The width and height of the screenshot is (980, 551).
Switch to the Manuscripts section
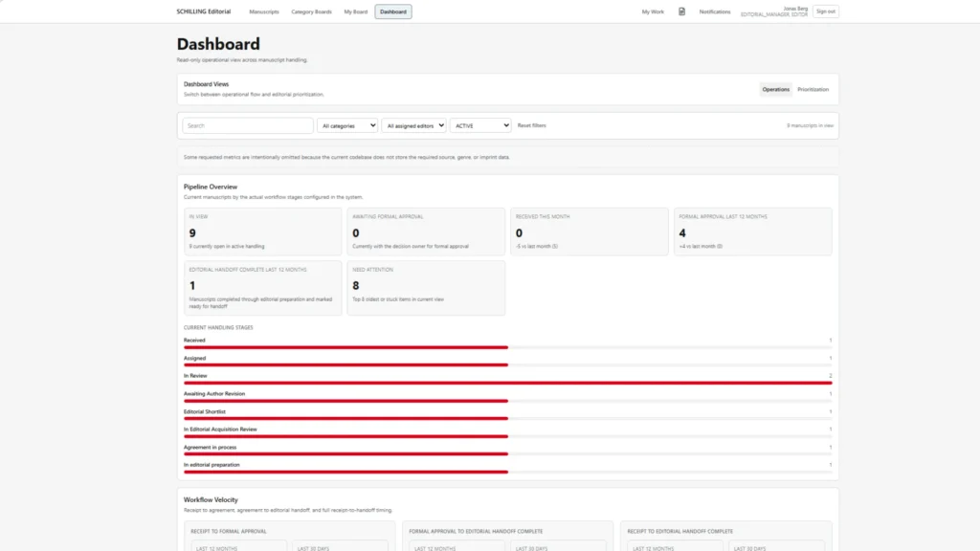264,11
